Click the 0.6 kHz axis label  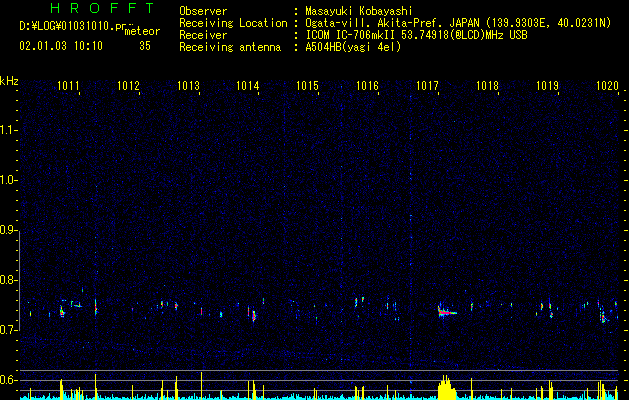click(8, 380)
